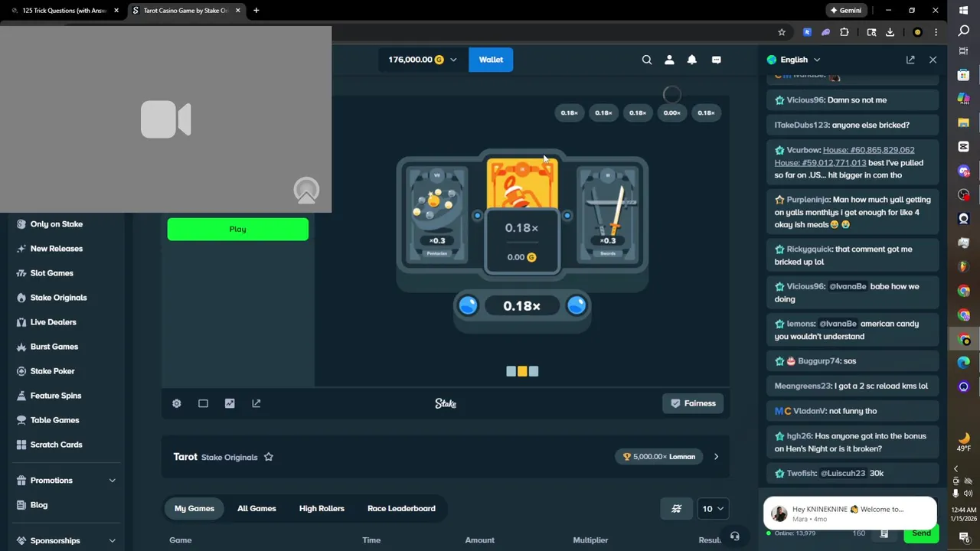Click the right blue multiplier button
Viewport: 980px width, 551px height.
(577, 305)
